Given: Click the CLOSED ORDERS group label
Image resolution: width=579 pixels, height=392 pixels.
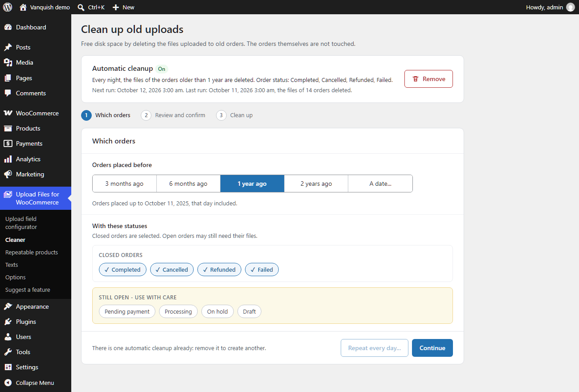Looking at the screenshot, I should (121, 255).
